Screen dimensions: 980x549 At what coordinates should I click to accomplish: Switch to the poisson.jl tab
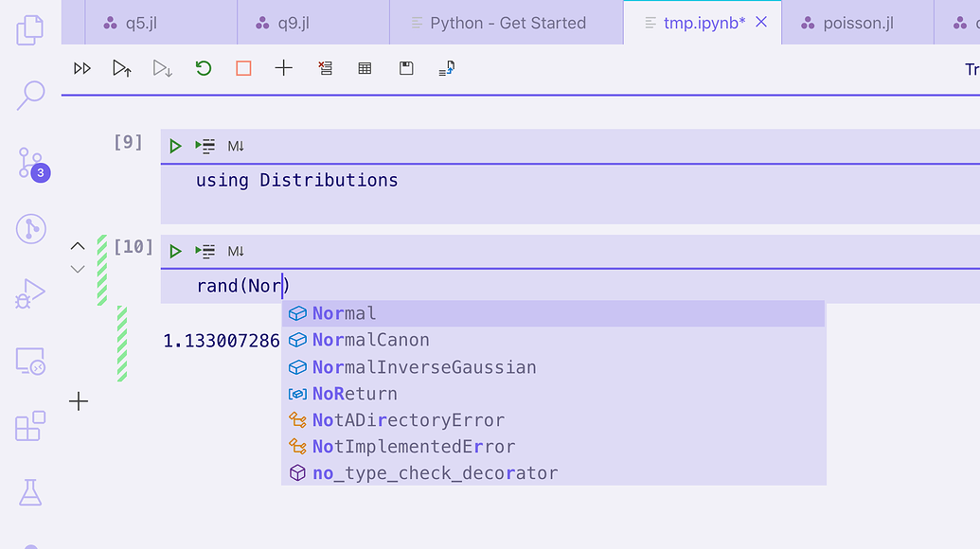coord(858,23)
